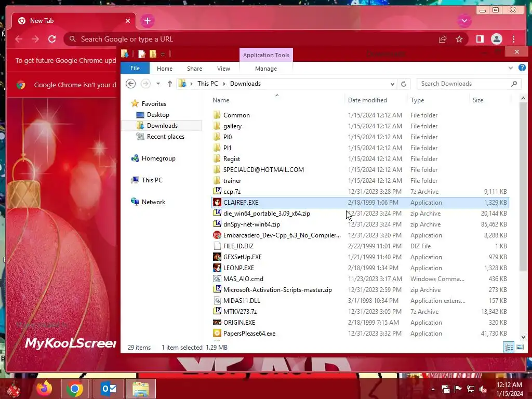The image size is (532, 399).
Task: Open Manage ribbon tab
Action: click(x=266, y=69)
